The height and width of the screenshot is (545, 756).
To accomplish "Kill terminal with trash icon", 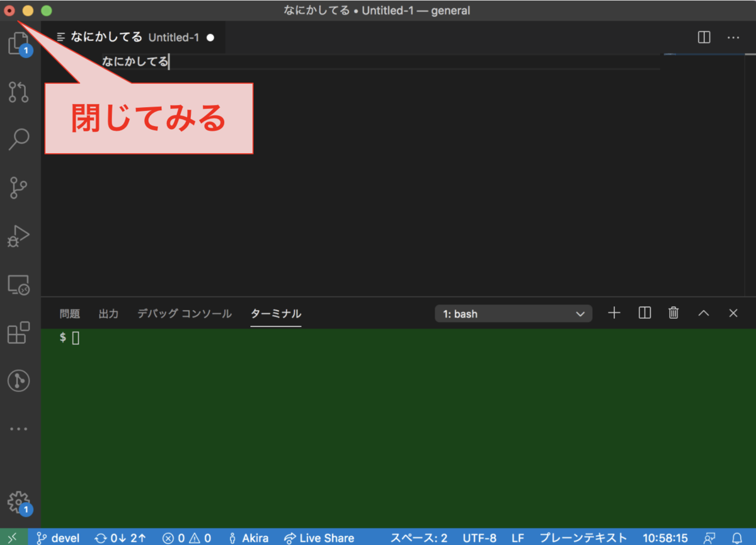I will (x=674, y=313).
